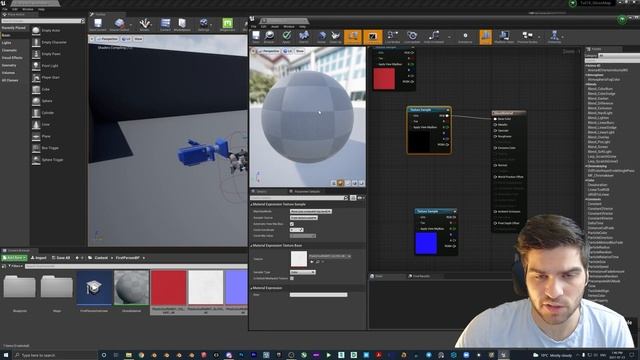Click Save Current in level editor toolbar
Image resolution: width=640 pixels, height=360 pixels.
pos(98,24)
